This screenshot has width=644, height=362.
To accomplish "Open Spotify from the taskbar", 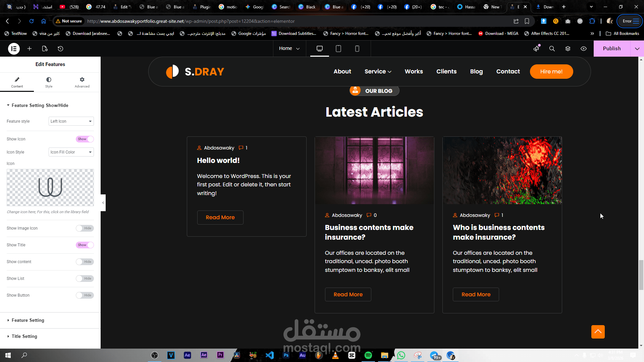I will 368,355.
